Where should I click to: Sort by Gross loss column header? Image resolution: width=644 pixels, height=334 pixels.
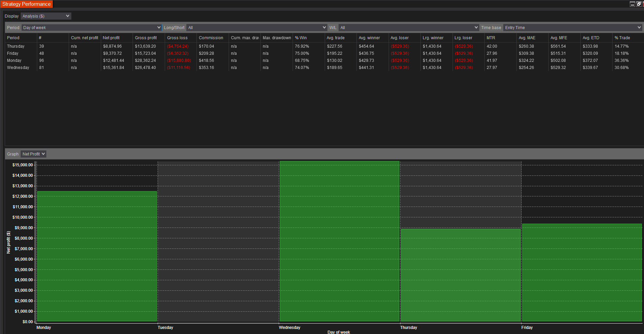[181, 38]
